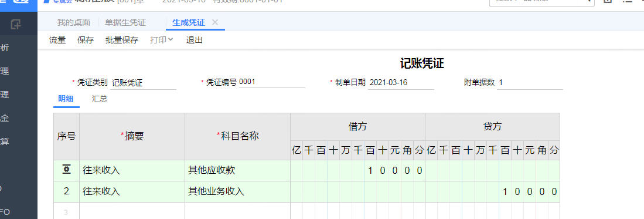Click the row settings icon beside 其他应收款
This screenshot has width=644, height=219.
tap(66, 170)
